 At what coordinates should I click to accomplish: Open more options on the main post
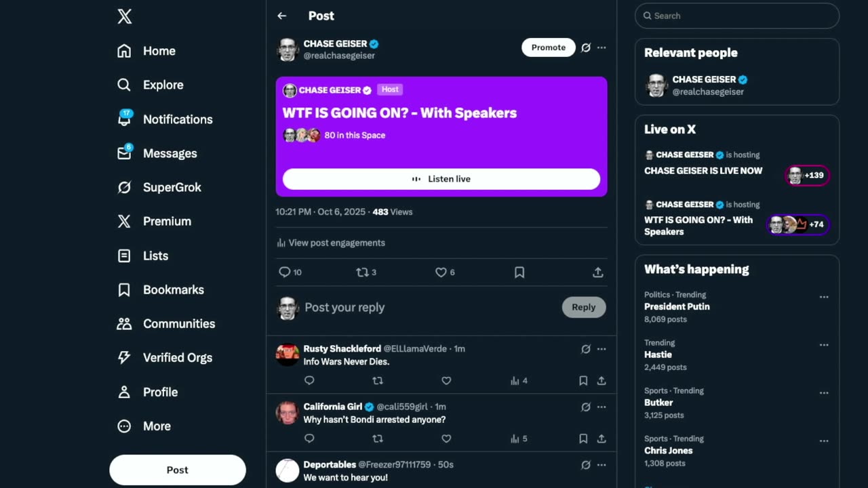[601, 47]
